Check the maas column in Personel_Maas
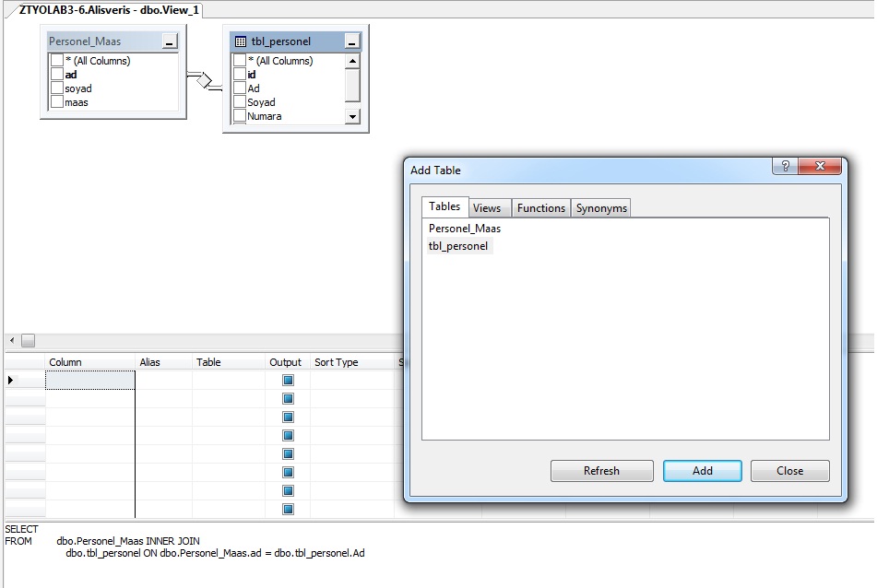Image resolution: width=877 pixels, height=588 pixels. (x=57, y=102)
